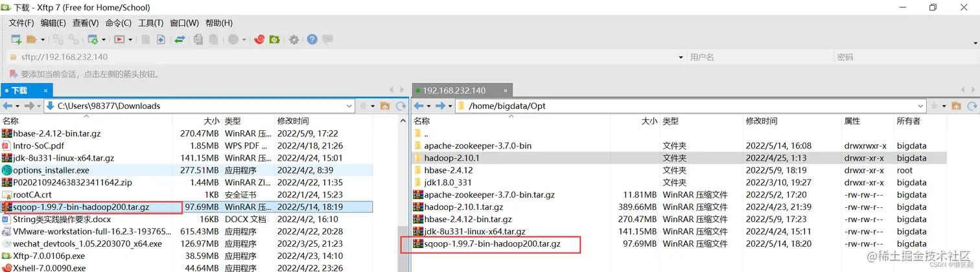
Task: Open the 文件(F) menu
Action: click(x=21, y=23)
